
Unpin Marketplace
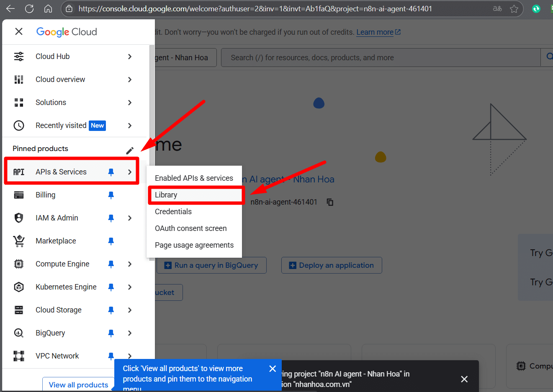click(x=111, y=241)
